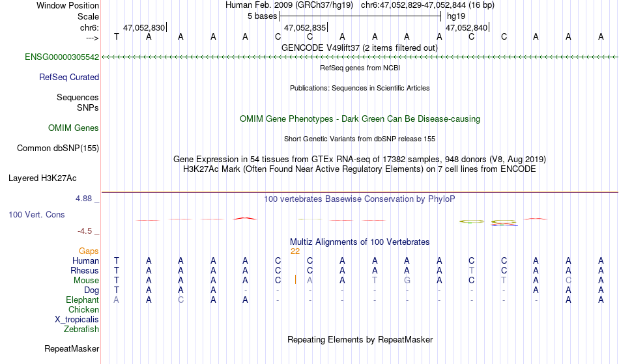
Task: Click the hg19 assembly label
Action: tap(456, 16)
